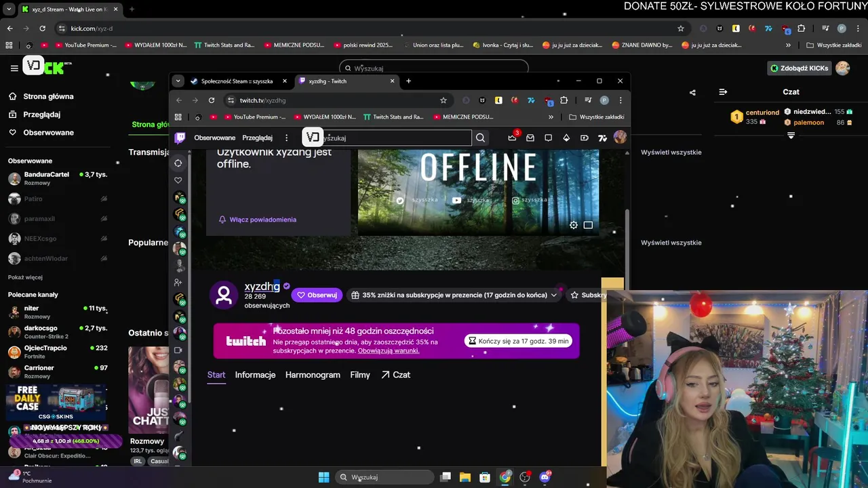
Task: Open darkocsgo recommended channel
Action: coord(58,331)
